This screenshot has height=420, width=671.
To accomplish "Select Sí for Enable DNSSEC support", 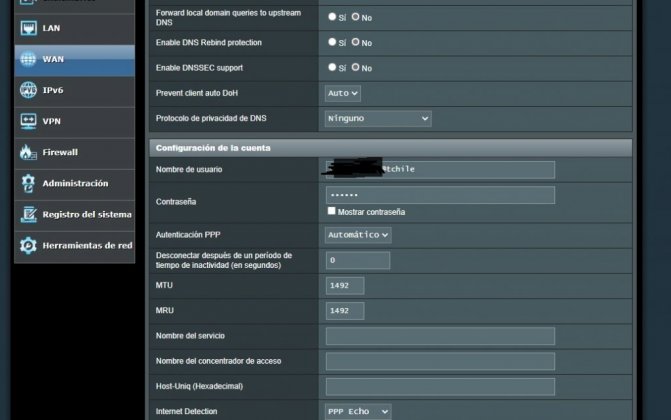I will pos(332,68).
